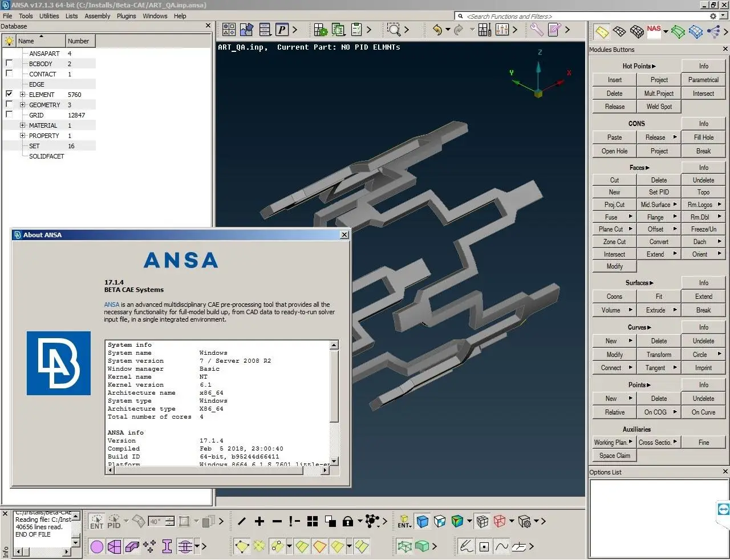Screen dimensions: 730x560
Task: Click the ANSA link in About dialog
Action: (111, 305)
